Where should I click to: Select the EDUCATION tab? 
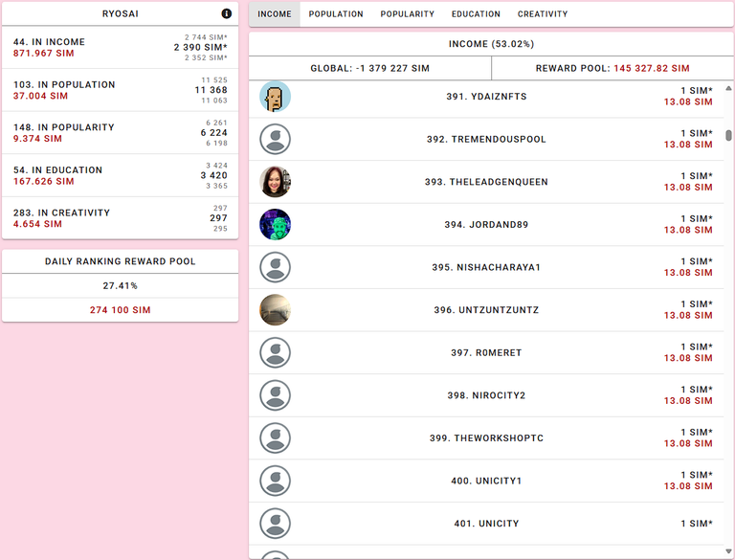[x=476, y=14]
